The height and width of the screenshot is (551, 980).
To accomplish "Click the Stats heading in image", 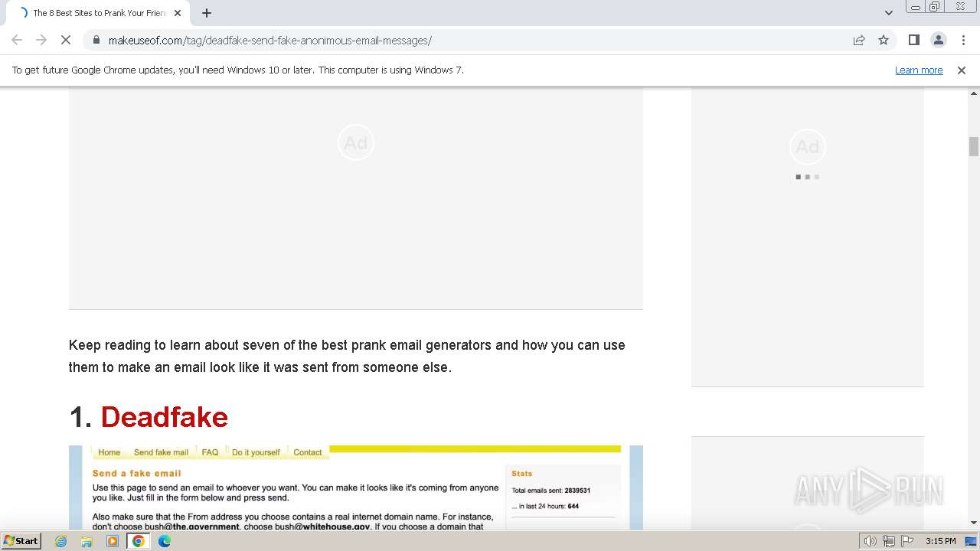I will pos(522,474).
